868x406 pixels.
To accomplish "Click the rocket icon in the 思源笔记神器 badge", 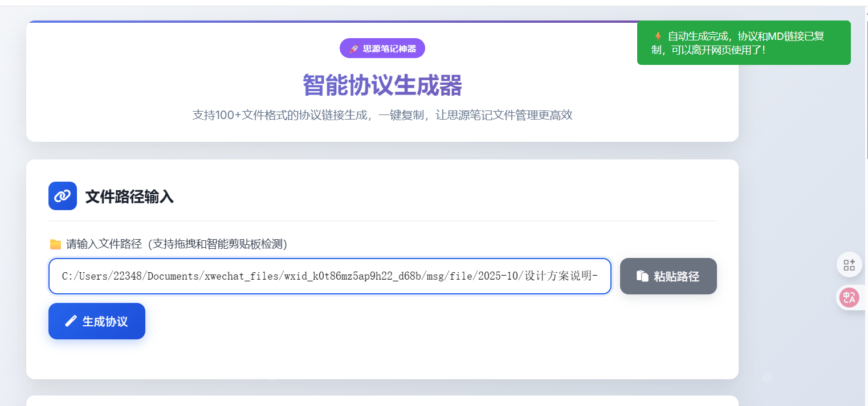I will (353, 49).
